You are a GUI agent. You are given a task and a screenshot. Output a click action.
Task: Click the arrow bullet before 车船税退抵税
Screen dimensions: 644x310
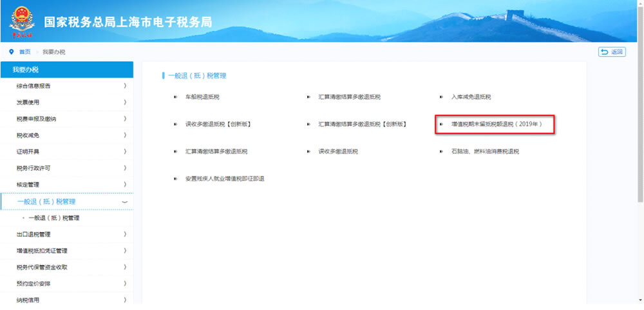[x=175, y=97]
